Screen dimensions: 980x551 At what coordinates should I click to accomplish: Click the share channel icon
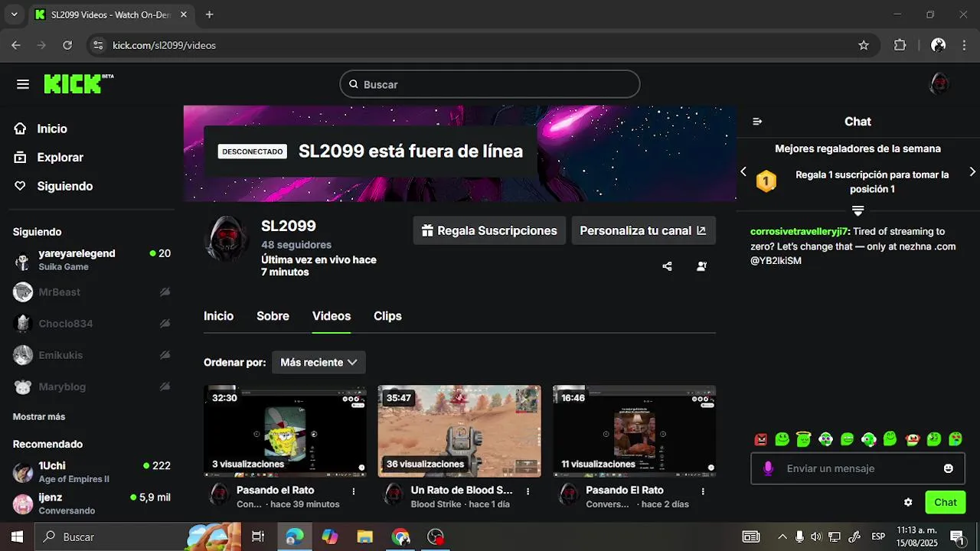tap(667, 266)
